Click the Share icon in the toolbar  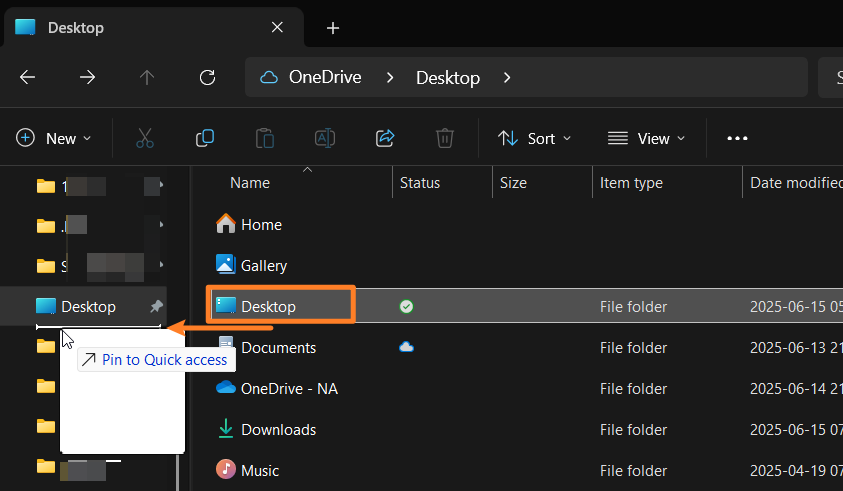(385, 138)
